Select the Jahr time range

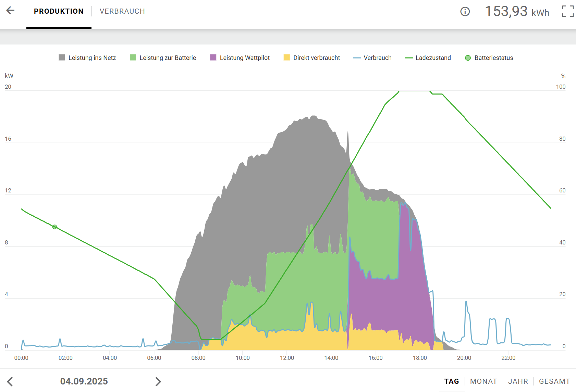(x=518, y=381)
